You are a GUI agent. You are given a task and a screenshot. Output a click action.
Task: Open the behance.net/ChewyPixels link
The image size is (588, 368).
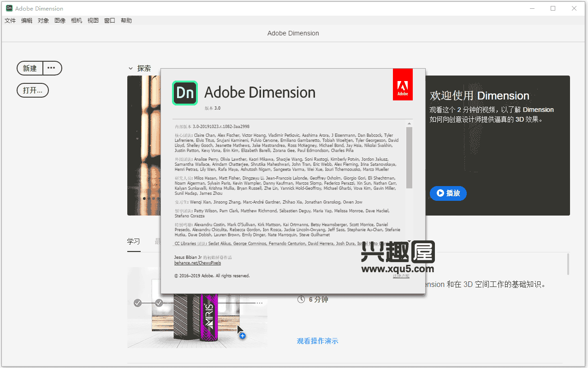point(197,263)
